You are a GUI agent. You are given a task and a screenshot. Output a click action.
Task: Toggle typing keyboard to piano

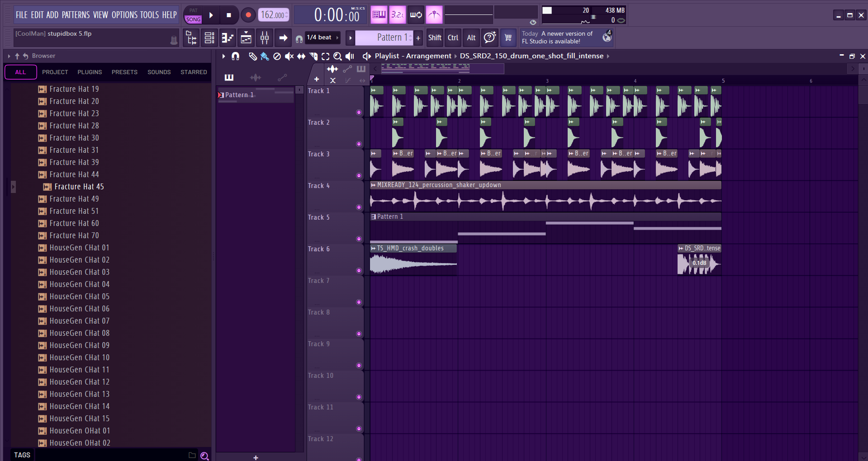click(379, 15)
